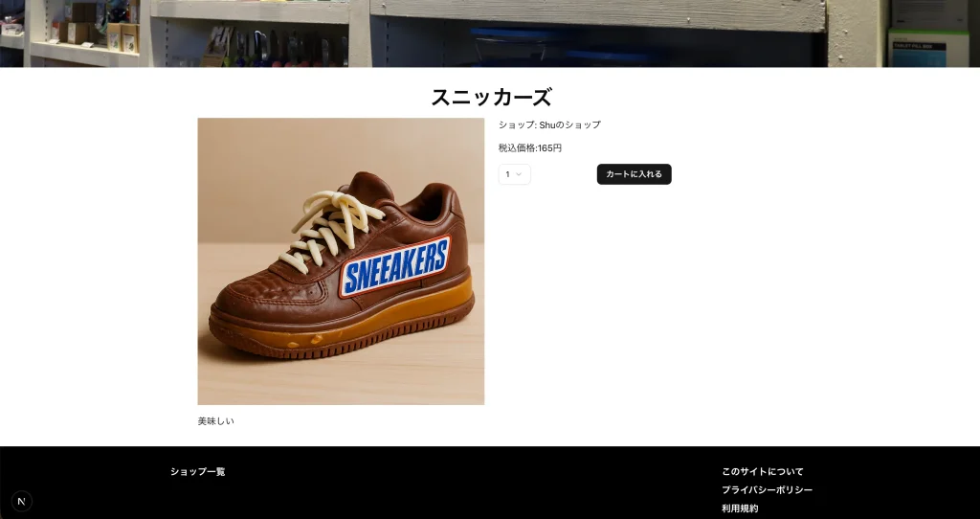Image resolution: width=980 pixels, height=519 pixels.
Task: Click the Shuのショップ shop name
Action: click(x=569, y=124)
